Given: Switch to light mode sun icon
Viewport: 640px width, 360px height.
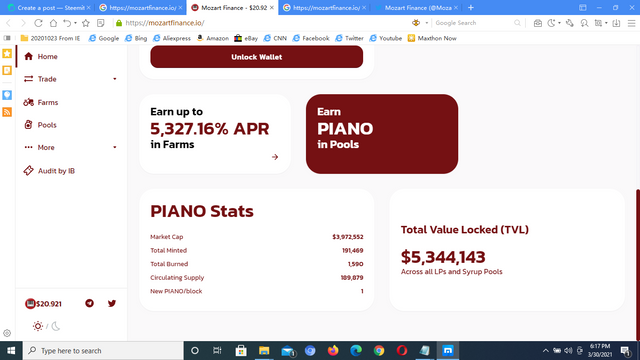Looking at the screenshot, I should tap(38, 326).
